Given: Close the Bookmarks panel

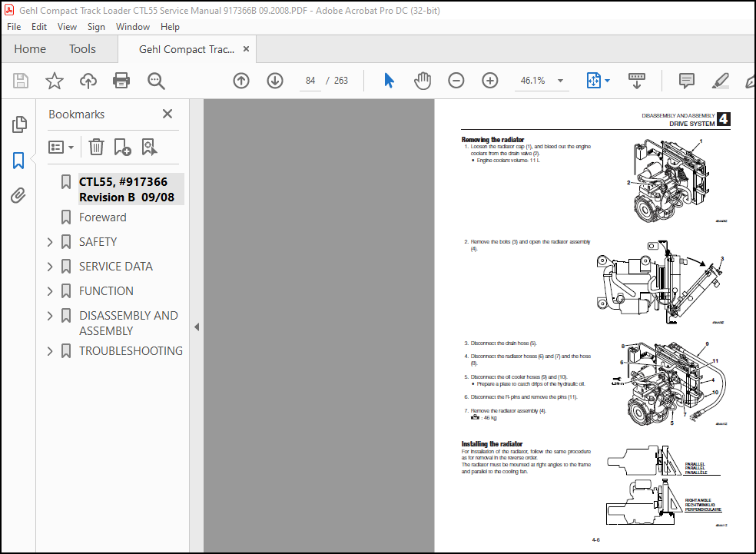Looking at the screenshot, I should [x=167, y=114].
